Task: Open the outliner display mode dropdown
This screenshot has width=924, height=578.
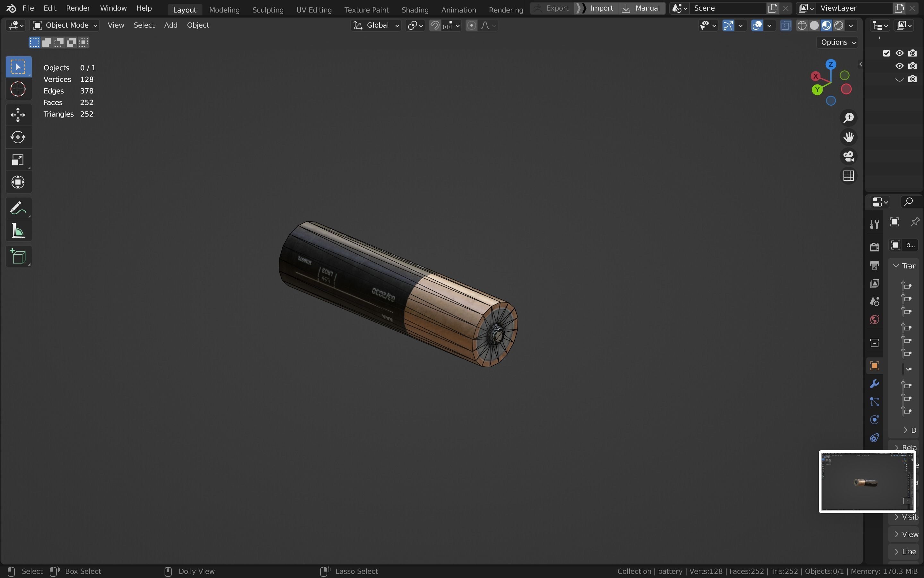Action: [x=904, y=26]
